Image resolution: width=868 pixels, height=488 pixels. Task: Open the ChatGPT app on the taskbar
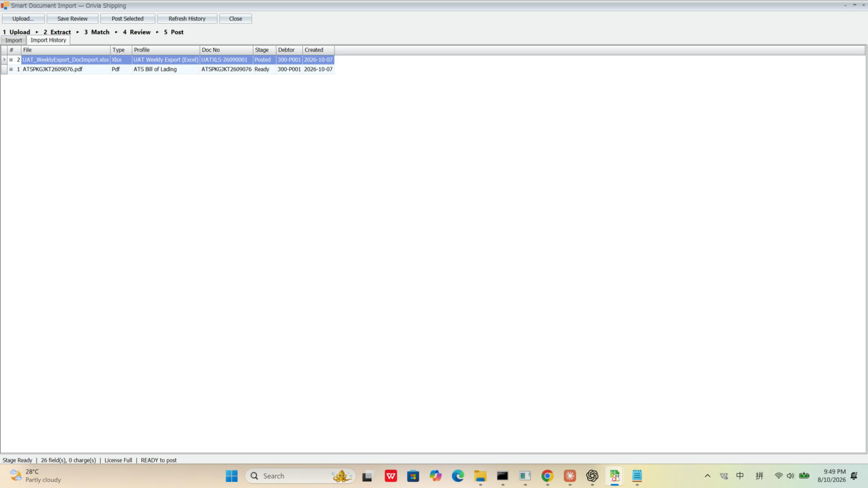pyautogui.click(x=592, y=476)
